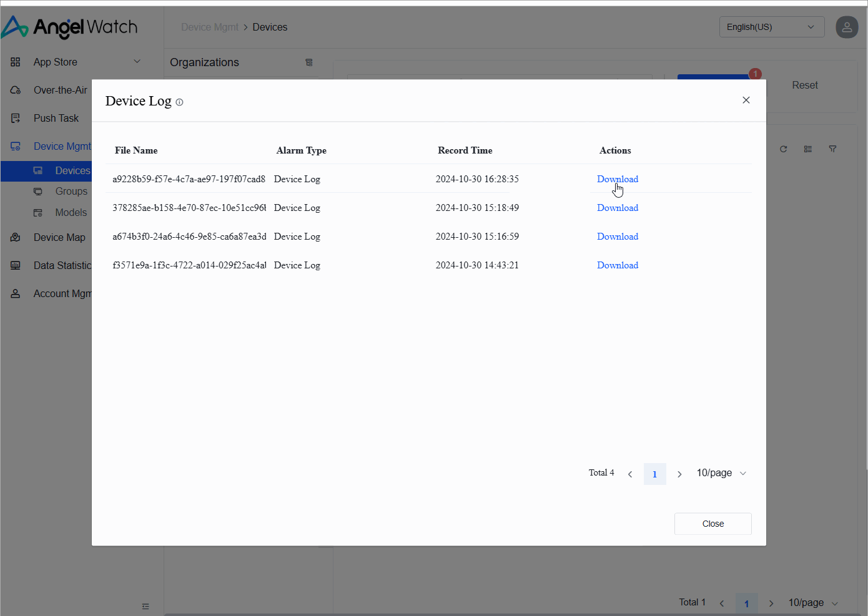Collapse sidebar using bottom menu icon
This screenshot has width=868, height=616.
click(x=145, y=606)
